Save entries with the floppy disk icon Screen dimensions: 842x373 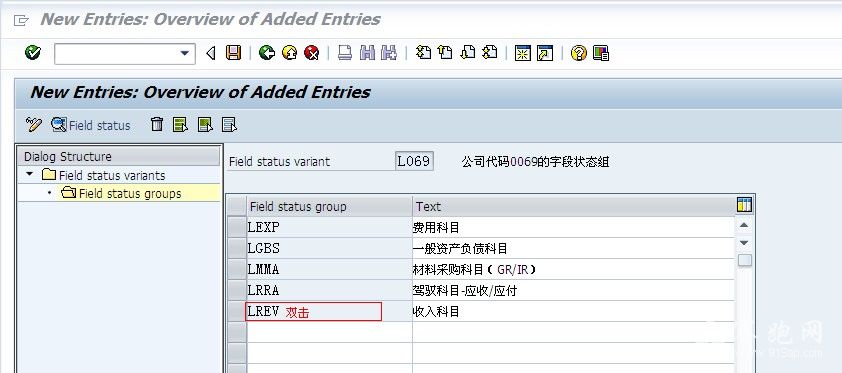point(233,53)
